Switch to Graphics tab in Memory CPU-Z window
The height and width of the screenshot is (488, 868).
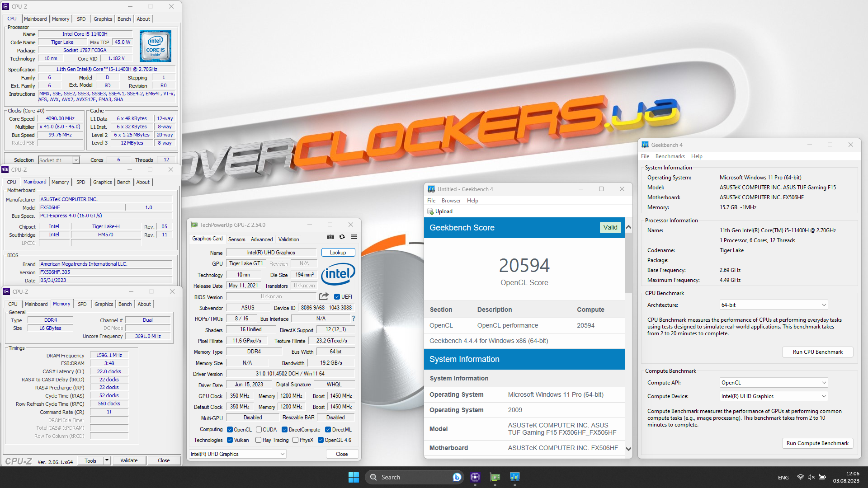pos(104,304)
